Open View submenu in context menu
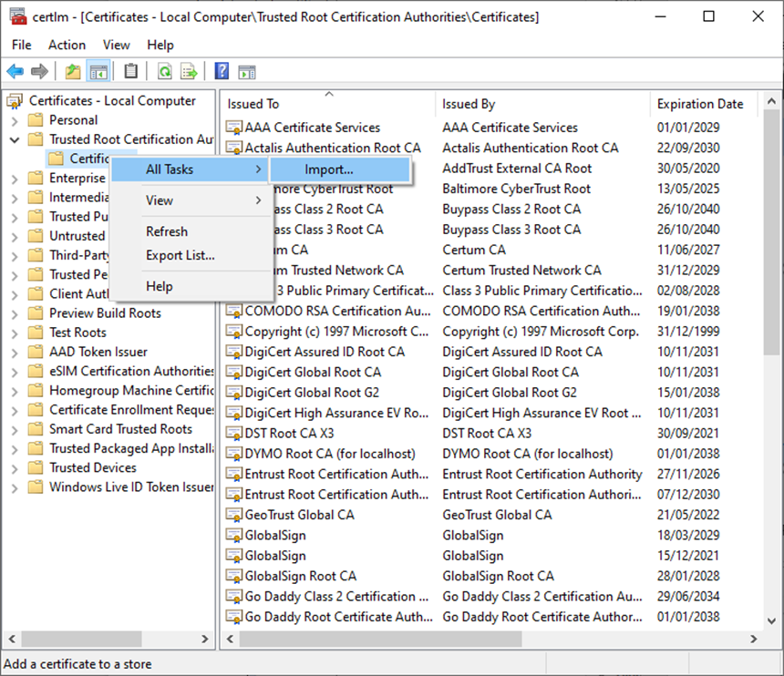 click(190, 200)
